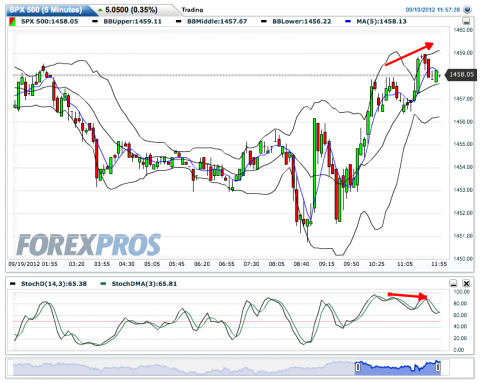Close the Stochastic indicator panel
The image size is (480, 383).
point(466,284)
